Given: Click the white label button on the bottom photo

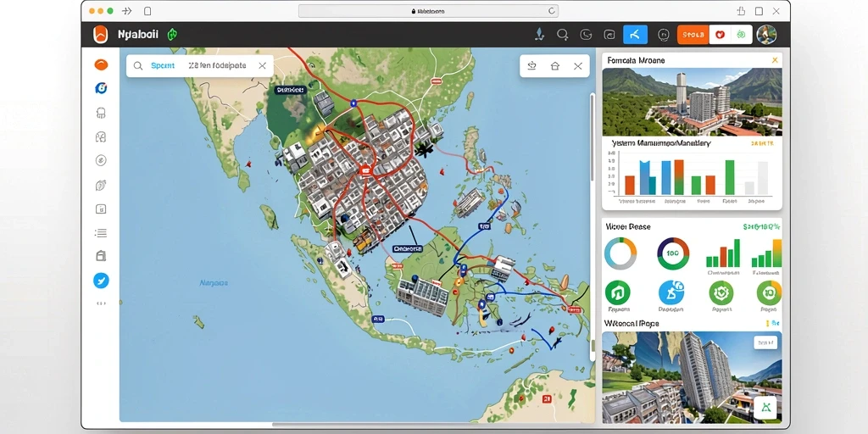Looking at the screenshot, I should tap(765, 342).
